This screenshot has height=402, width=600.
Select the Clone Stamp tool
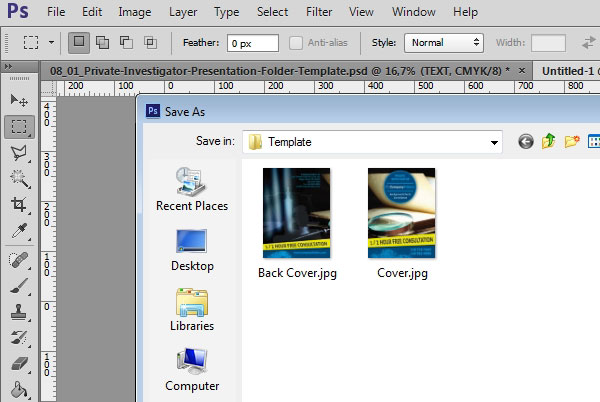tap(19, 312)
